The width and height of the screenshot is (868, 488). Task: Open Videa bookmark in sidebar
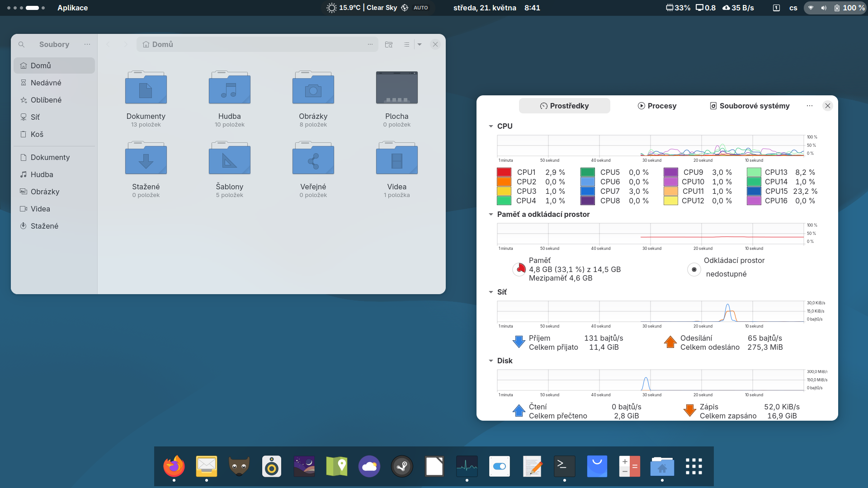54,209
